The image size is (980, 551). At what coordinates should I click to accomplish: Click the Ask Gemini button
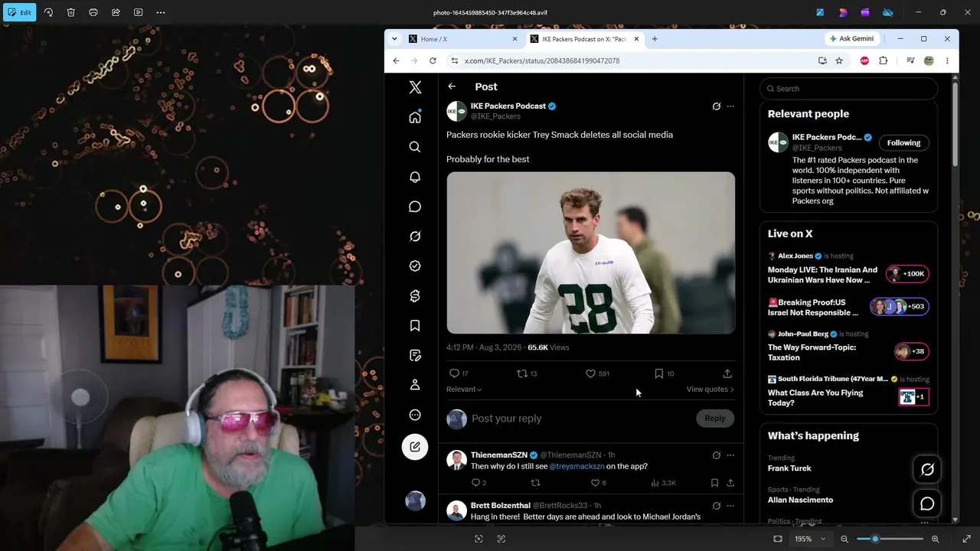pyautogui.click(x=851, y=39)
